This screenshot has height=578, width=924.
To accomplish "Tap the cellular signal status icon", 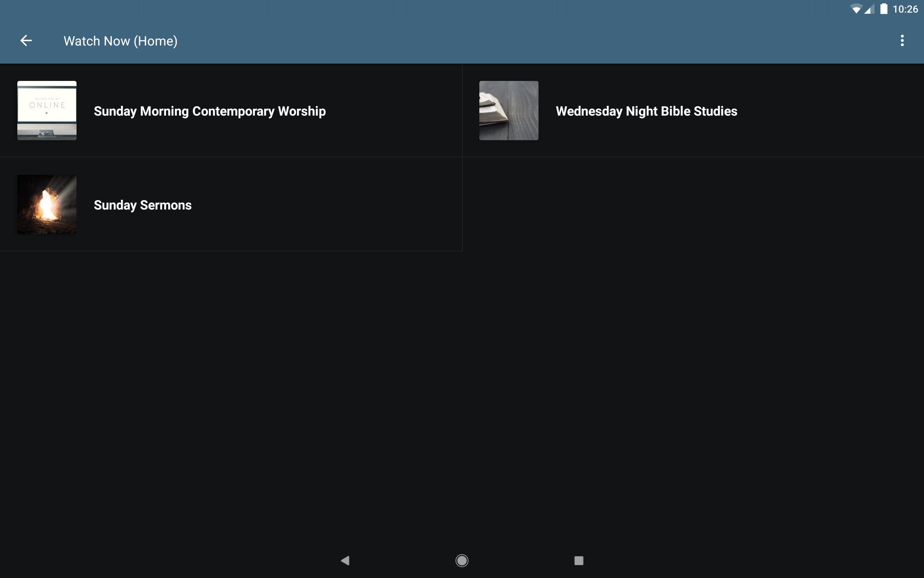I will 869,9.
